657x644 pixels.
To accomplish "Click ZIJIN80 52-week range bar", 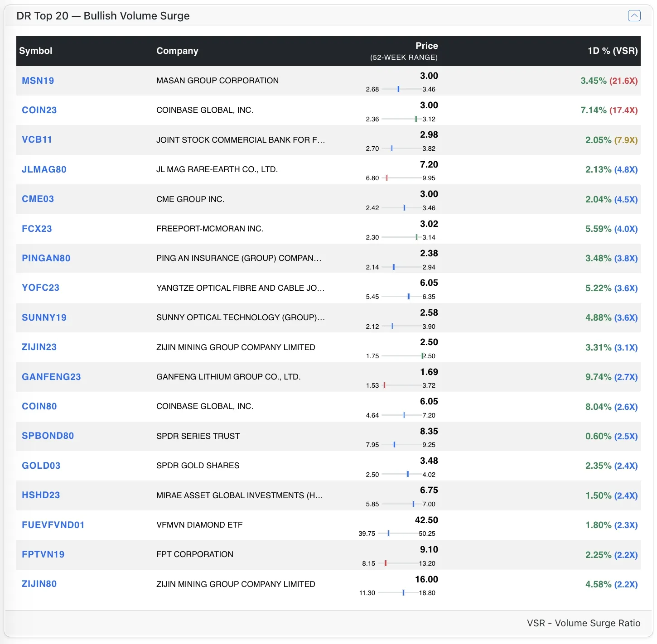I will (x=398, y=593).
